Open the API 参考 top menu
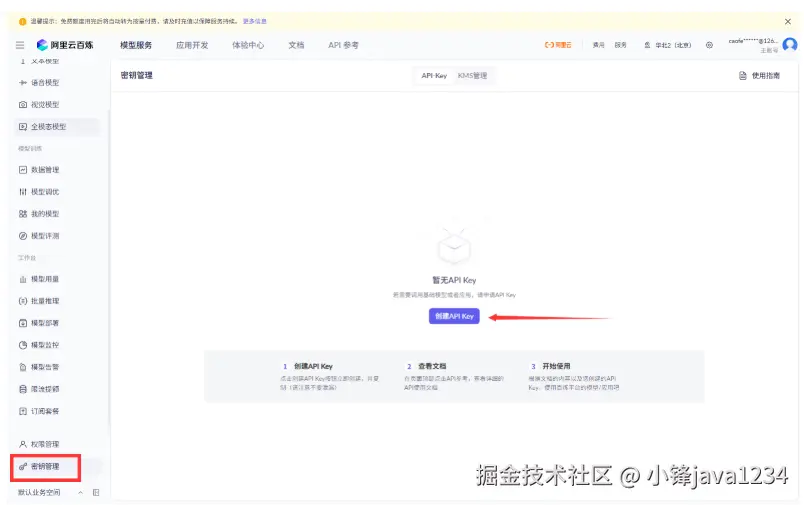Viewport: 804px width, 505px height. pyautogui.click(x=344, y=45)
